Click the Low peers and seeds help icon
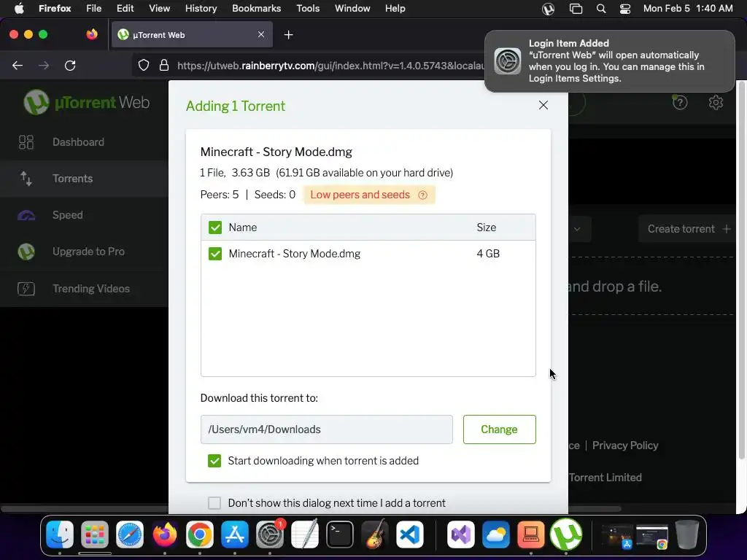Viewport: 747px width, 560px height. (x=422, y=195)
